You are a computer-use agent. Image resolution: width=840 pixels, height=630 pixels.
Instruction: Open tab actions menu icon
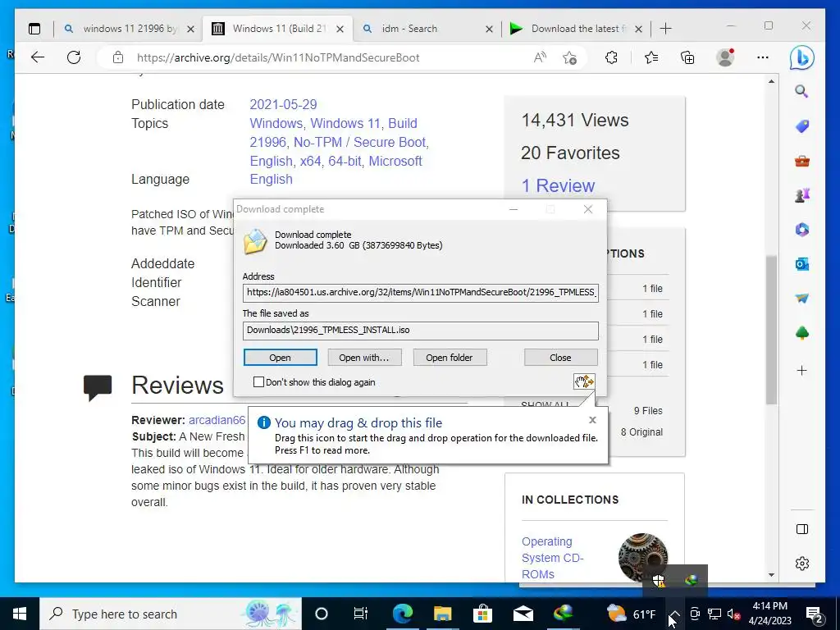(34, 29)
